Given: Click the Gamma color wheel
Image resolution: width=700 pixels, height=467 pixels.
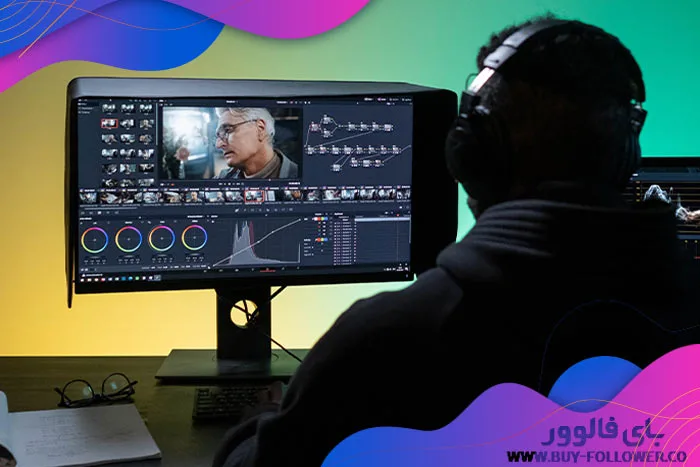Looking at the screenshot, I should pyautogui.click(x=128, y=239).
